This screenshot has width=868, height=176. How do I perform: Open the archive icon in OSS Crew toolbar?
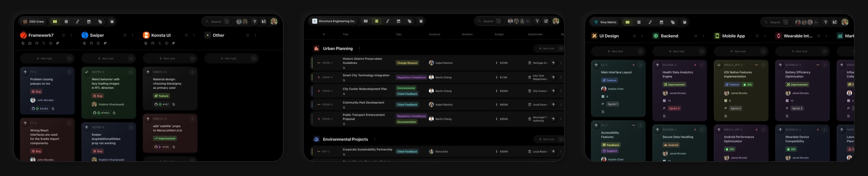[112, 22]
